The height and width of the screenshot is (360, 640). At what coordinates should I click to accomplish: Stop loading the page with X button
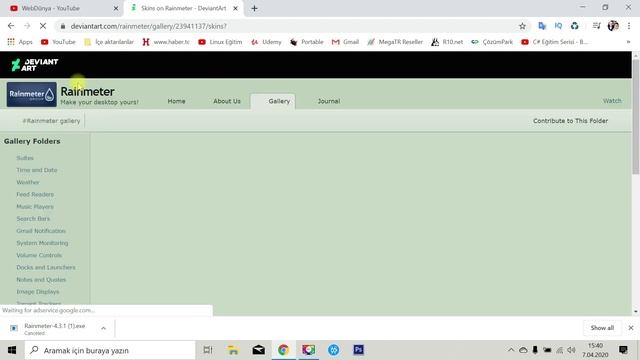click(x=43, y=26)
